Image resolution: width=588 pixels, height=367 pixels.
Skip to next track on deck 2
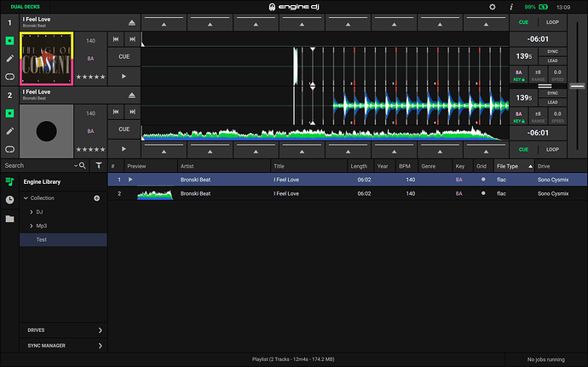(132, 112)
